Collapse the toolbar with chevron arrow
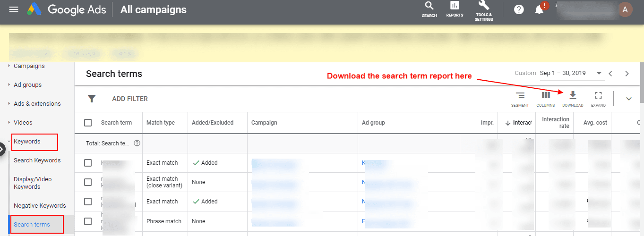 click(629, 99)
